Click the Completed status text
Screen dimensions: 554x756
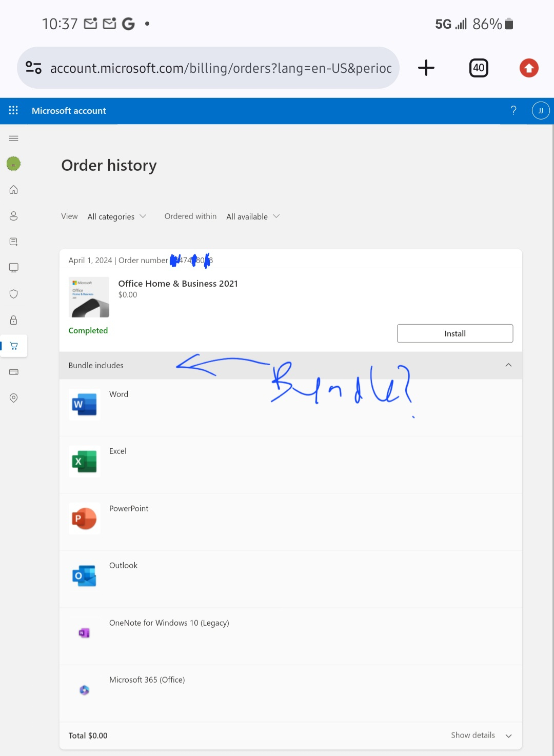click(88, 331)
